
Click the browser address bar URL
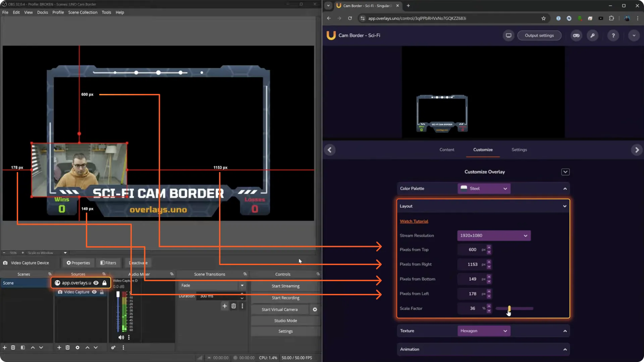pyautogui.click(x=417, y=18)
